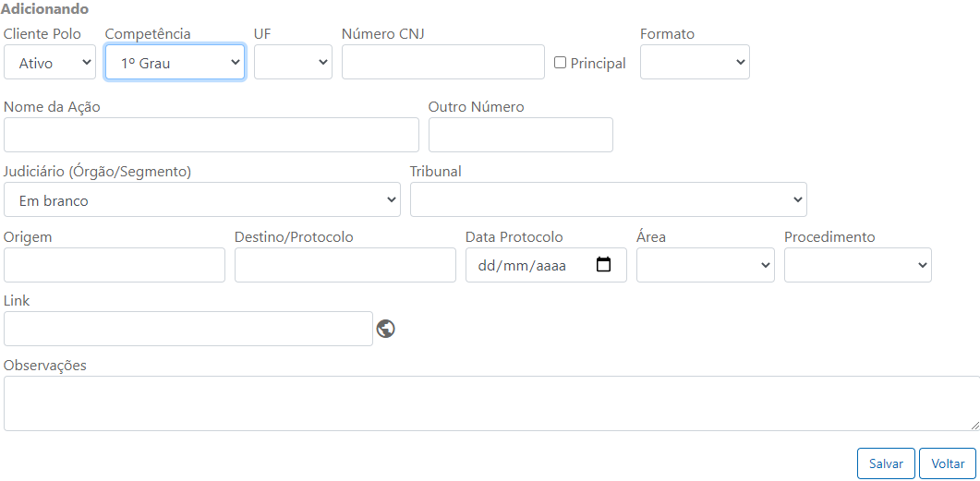Expand the Tribunal dropdown
Image resolution: width=980 pixels, height=481 pixels.
pos(608,200)
